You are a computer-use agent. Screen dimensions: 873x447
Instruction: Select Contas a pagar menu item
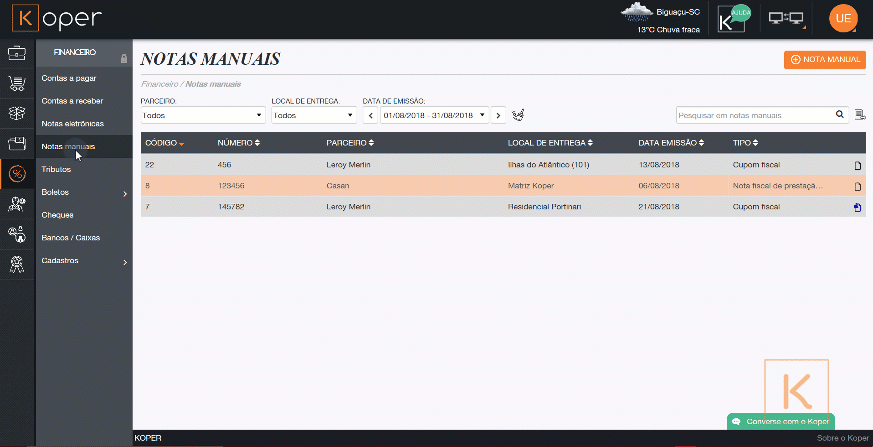[x=69, y=78]
